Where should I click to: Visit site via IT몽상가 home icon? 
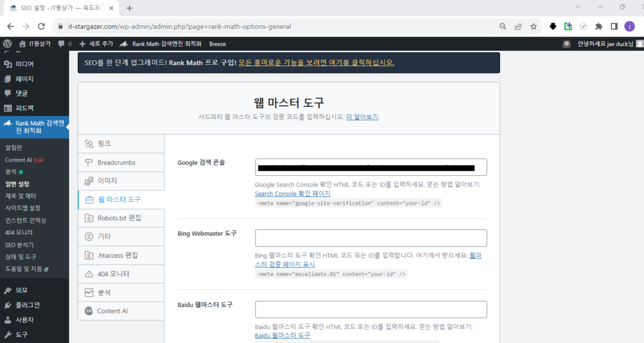click(x=35, y=43)
